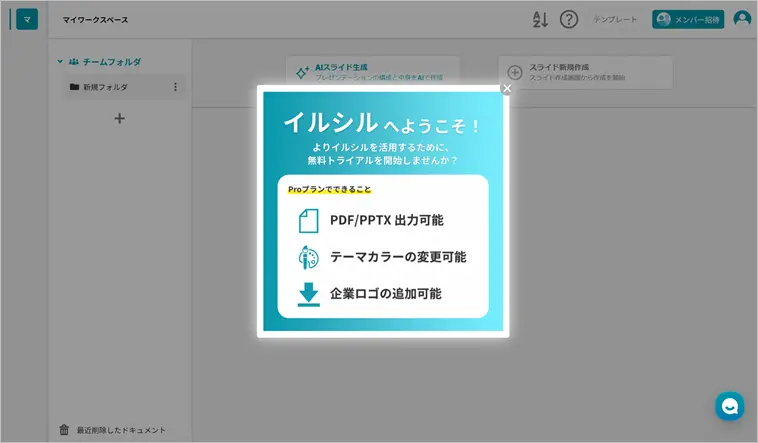Click the イルシルへようこそ banner heading
This screenshot has width=758, height=443.
(x=382, y=123)
